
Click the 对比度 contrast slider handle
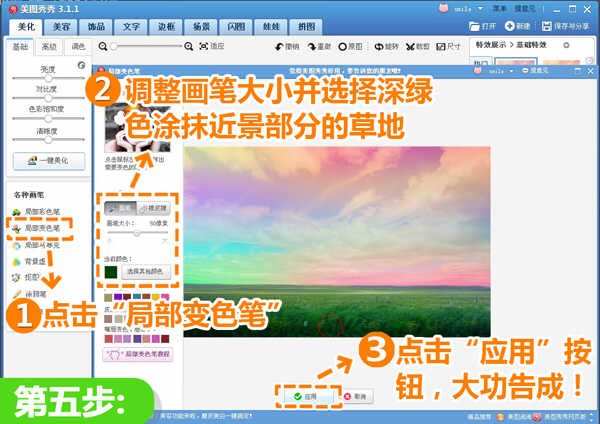click(x=48, y=98)
